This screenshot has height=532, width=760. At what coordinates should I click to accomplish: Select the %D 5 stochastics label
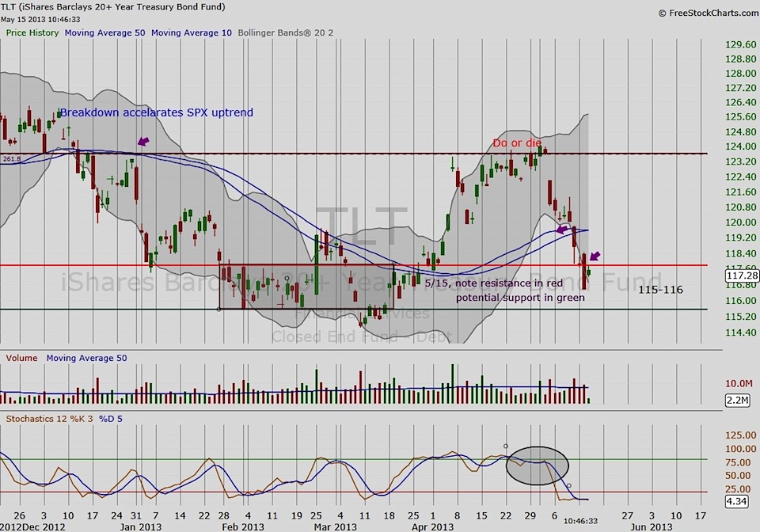(111, 419)
